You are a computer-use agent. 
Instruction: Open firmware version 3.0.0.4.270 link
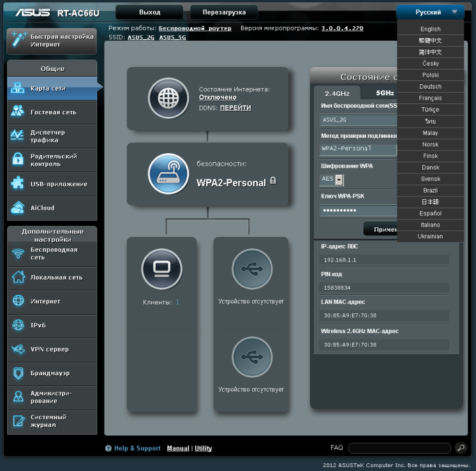coord(342,28)
